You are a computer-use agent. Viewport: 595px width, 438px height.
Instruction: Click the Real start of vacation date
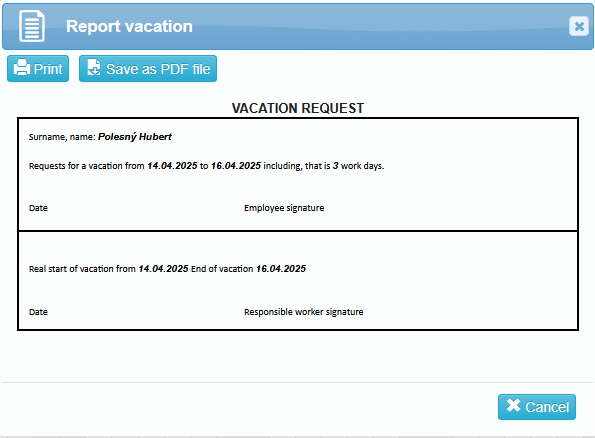point(164,269)
